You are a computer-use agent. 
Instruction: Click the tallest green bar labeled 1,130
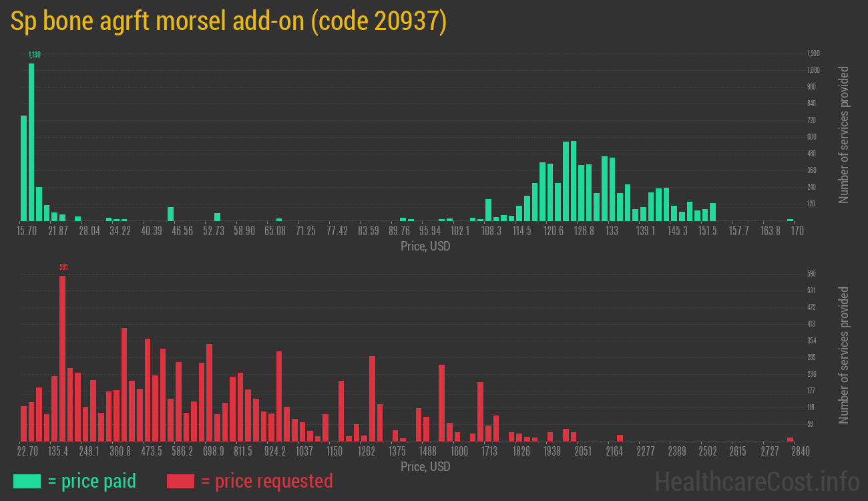tap(31, 142)
